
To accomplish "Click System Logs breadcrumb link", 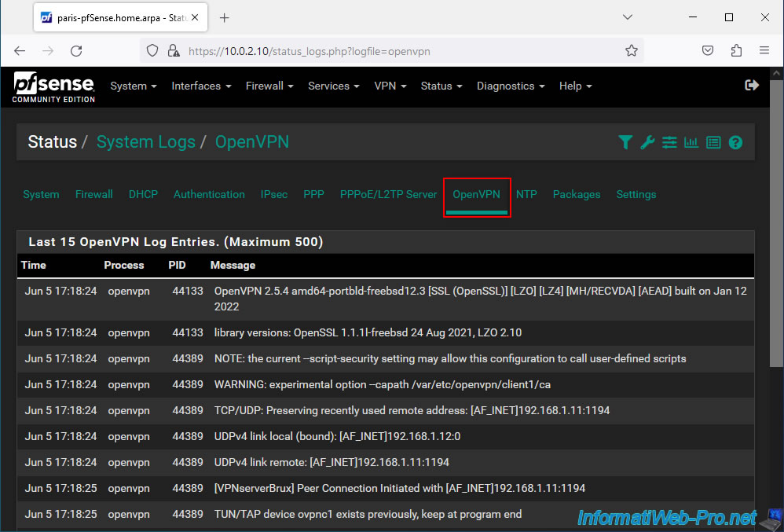I will click(x=145, y=142).
